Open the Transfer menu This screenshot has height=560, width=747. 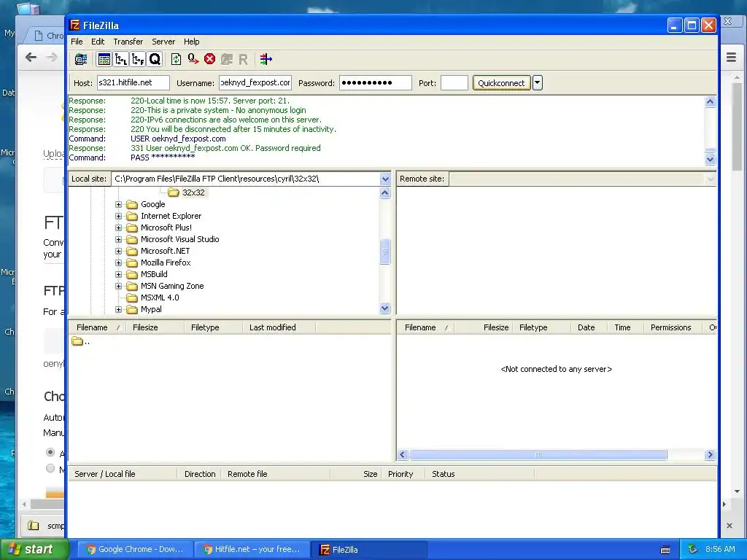(128, 42)
